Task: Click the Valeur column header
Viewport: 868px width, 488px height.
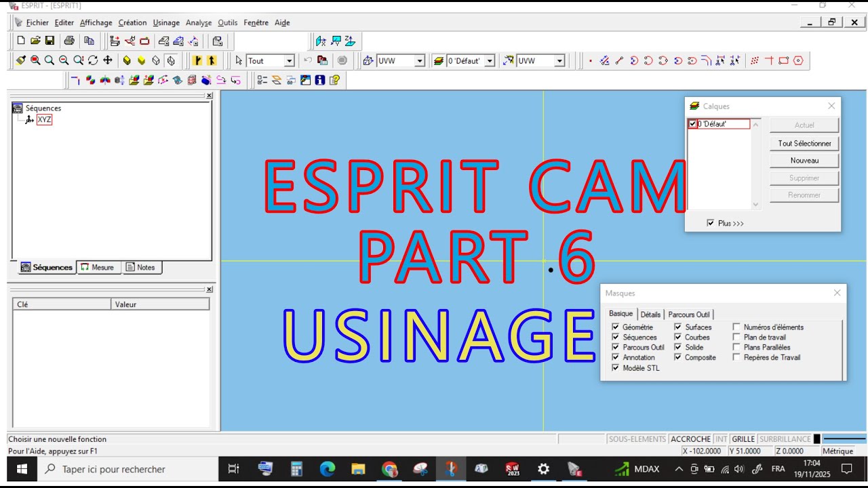Action: tap(160, 304)
